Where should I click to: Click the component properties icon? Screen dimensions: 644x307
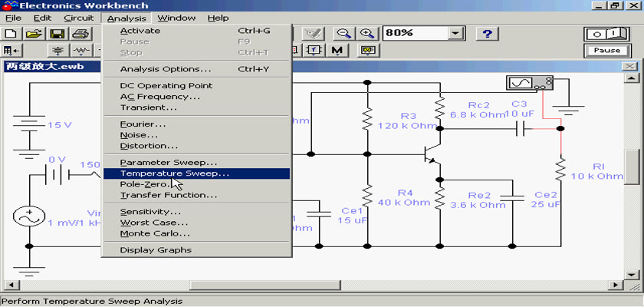click(314, 34)
